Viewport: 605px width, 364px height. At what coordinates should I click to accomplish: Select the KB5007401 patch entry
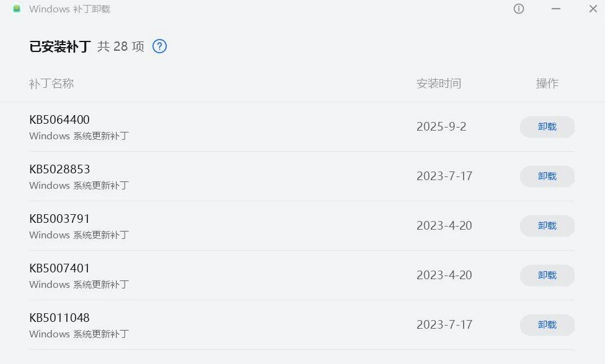[60, 268]
